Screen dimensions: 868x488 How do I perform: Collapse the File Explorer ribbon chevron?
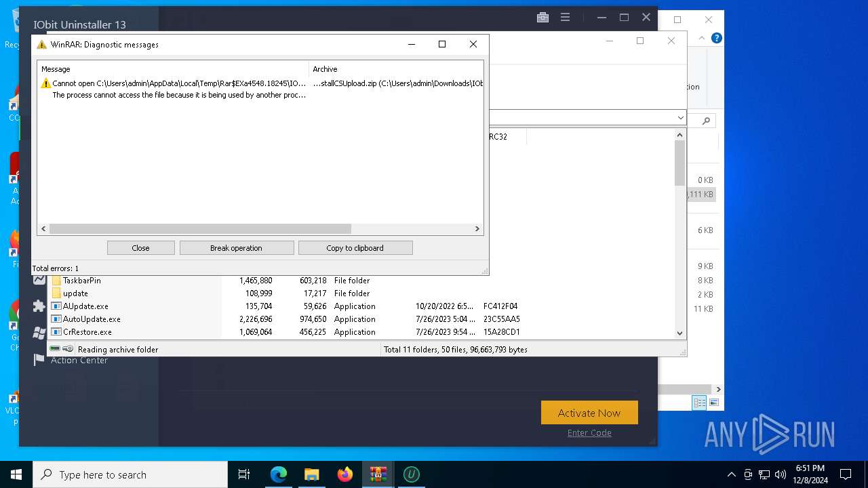701,39
